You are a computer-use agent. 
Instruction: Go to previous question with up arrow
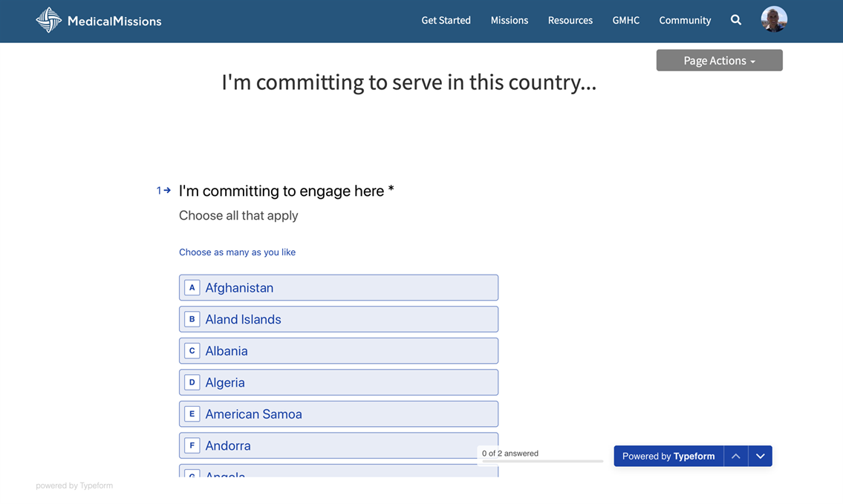735,456
